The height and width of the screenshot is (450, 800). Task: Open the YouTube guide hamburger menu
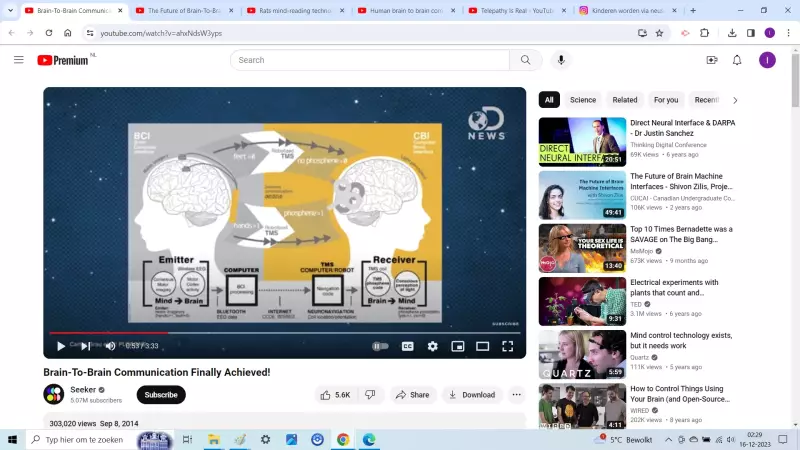point(19,60)
